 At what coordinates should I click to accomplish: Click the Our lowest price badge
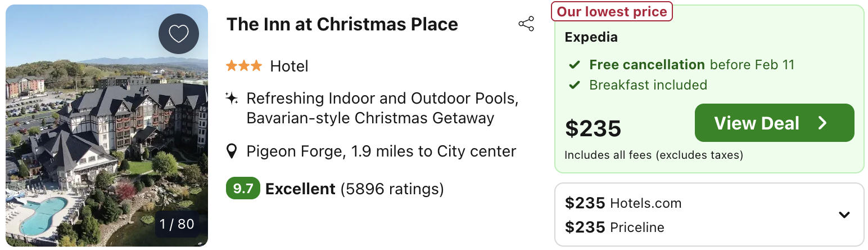(612, 11)
